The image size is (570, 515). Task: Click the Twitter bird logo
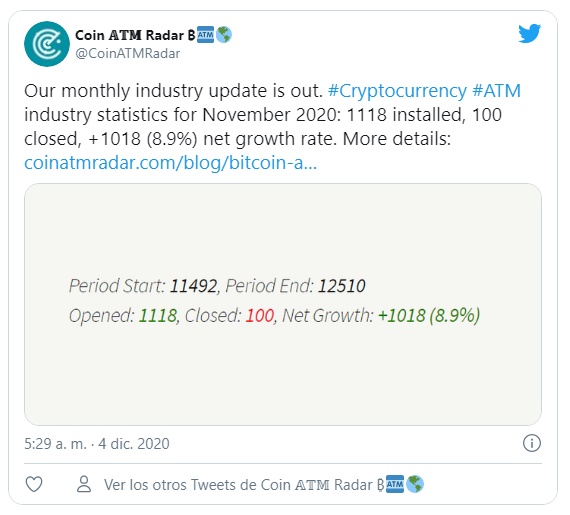pos(529,33)
